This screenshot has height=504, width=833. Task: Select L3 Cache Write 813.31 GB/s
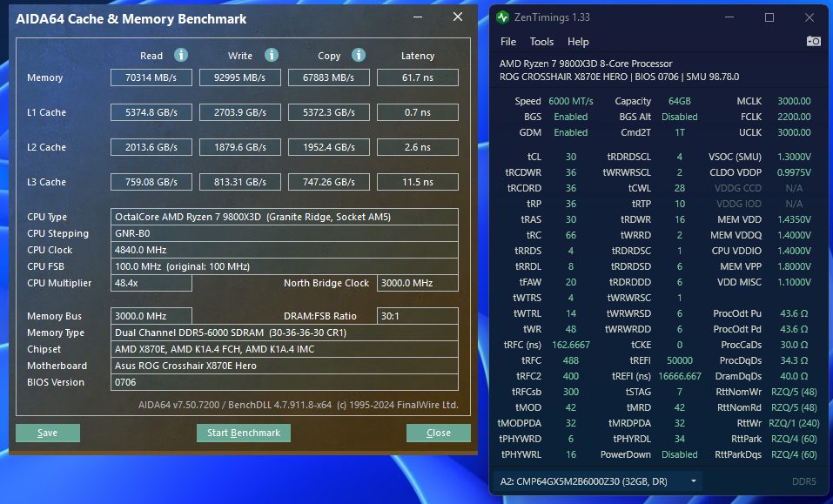coord(240,182)
